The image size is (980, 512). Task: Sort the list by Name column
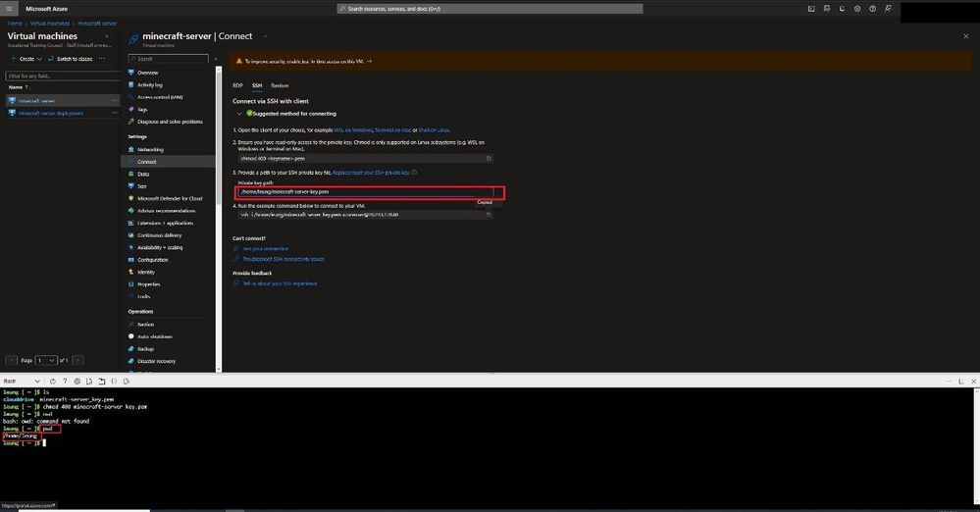click(x=18, y=87)
